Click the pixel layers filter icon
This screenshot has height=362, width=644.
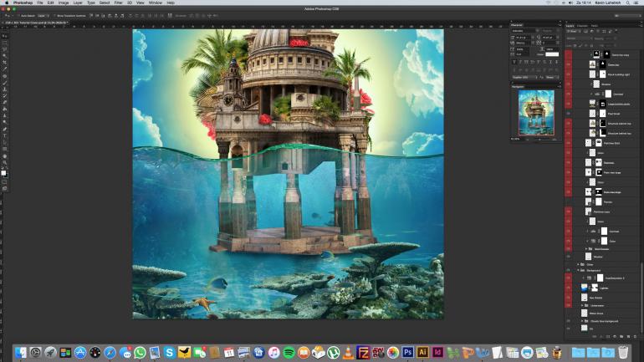pyautogui.click(x=585, y=31)
